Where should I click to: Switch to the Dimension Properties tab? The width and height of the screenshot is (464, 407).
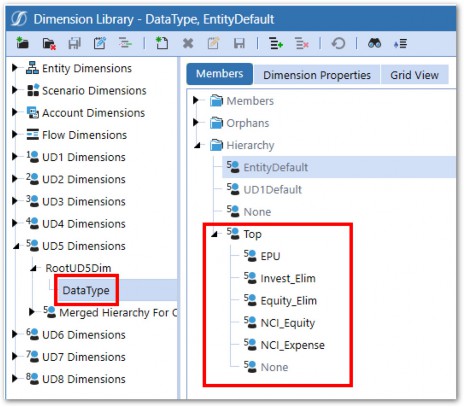point(317,75)
